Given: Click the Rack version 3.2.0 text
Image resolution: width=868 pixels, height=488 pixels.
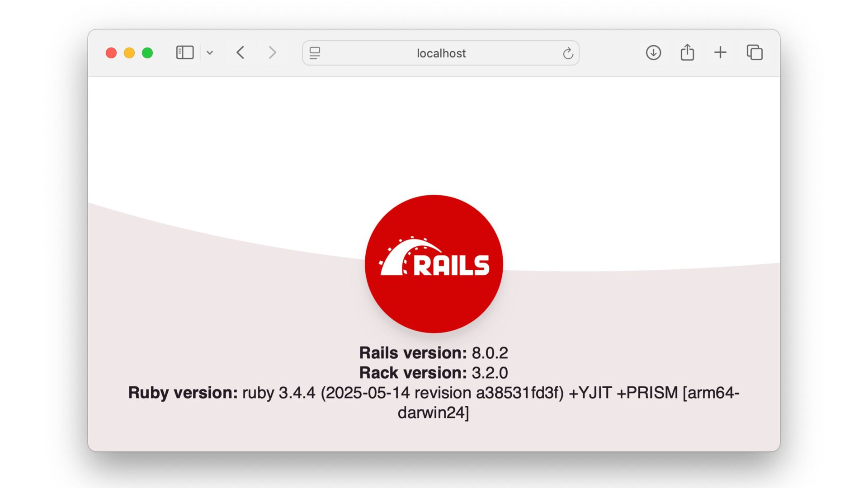Looking at the screenshot, I should click(433, 373).
